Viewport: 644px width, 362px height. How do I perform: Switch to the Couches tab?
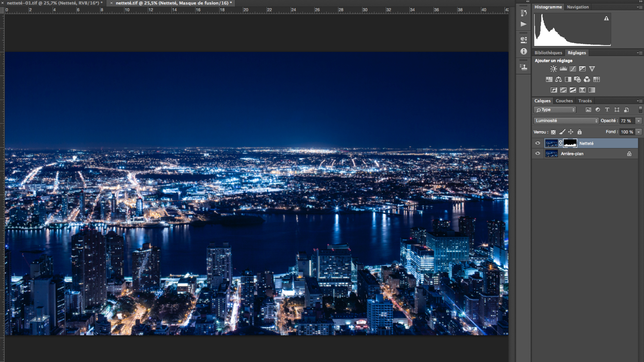pos(564,101)
